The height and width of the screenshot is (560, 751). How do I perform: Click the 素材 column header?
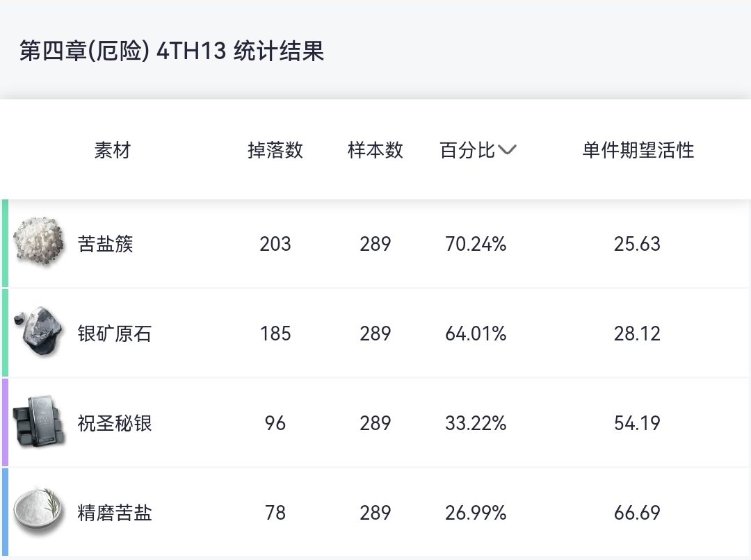pos(113,150)
